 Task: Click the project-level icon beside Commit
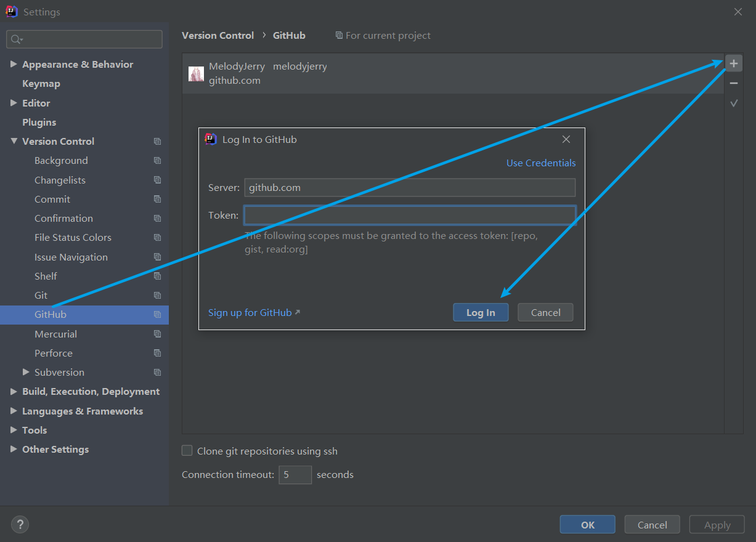(x=157, y=199)
